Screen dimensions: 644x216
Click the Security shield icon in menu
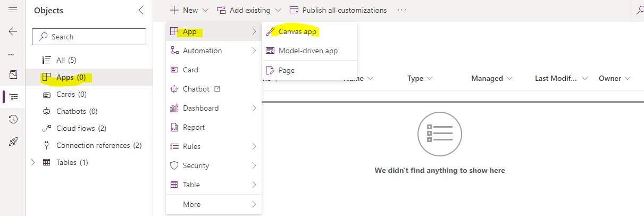point(173,165)
